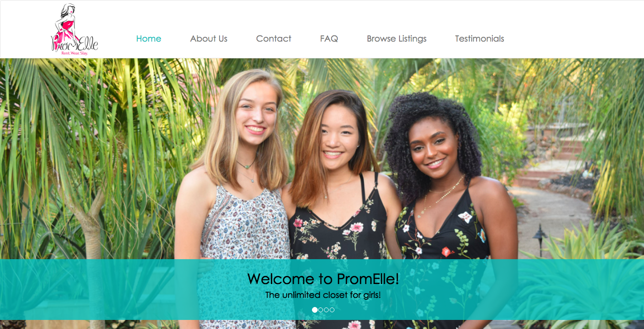
Task: Jump to the third carousel slide dot
Action: pos(326,310)
